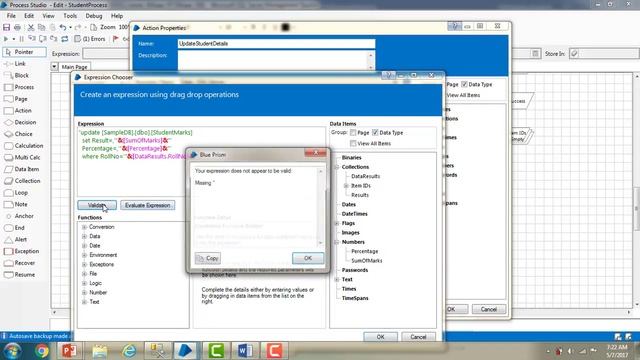Click the Pause icon in debug toolbar

[x=21, y=39]
